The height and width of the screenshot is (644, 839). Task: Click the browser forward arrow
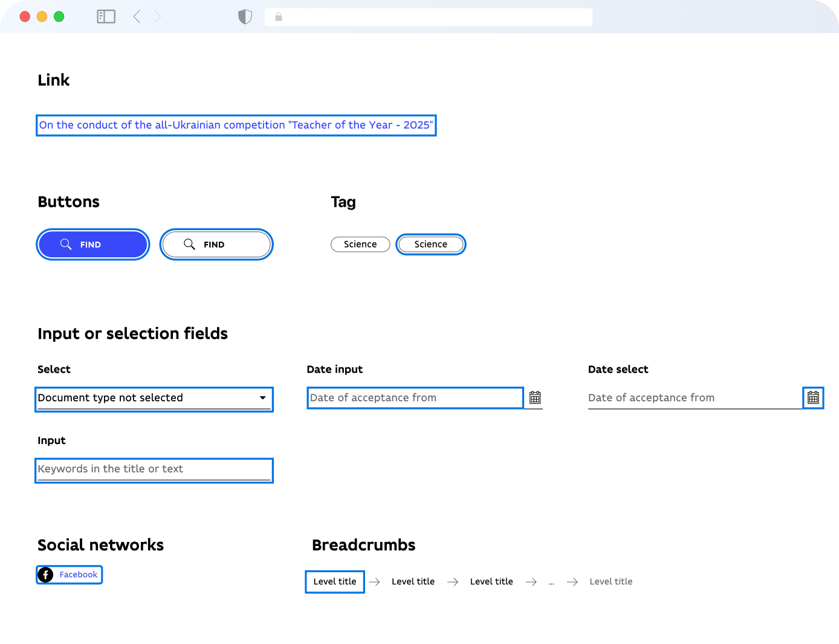pyautogui.click(x=158, y=17)
